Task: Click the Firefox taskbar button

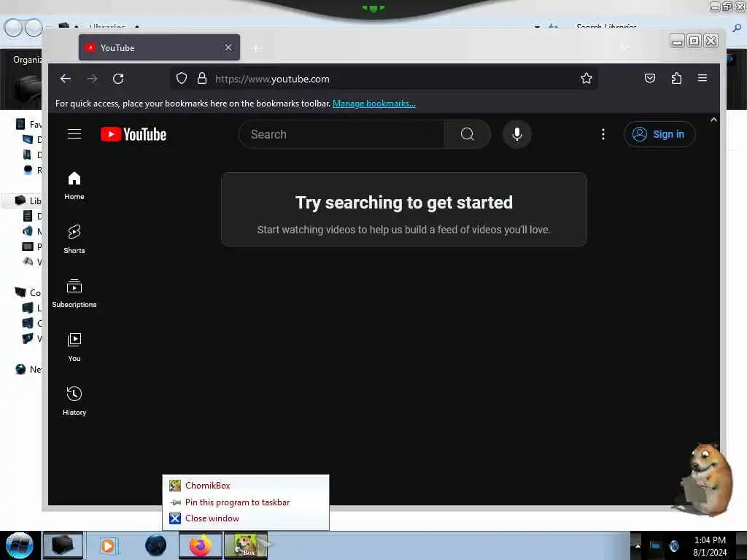Action: tap(201, 545)
